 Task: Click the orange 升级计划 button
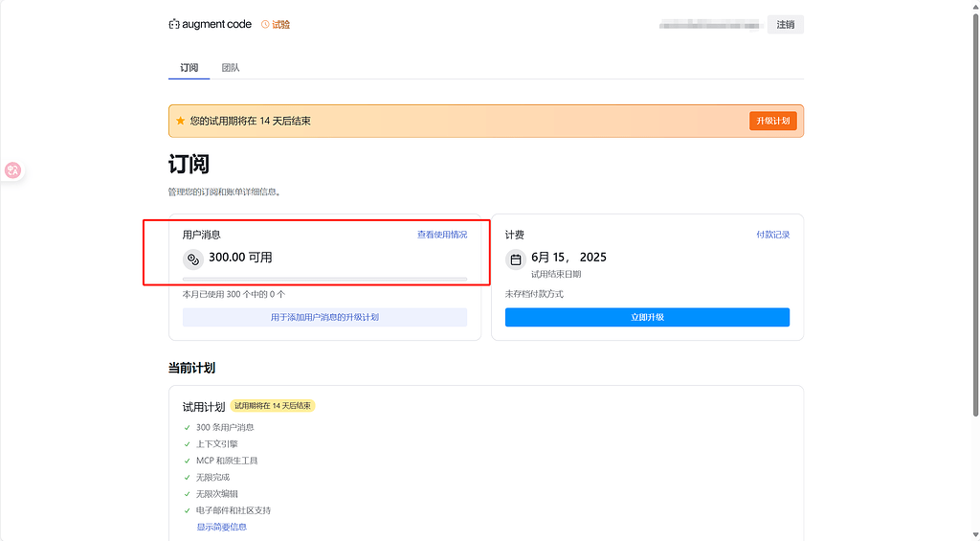coord(773,121)
